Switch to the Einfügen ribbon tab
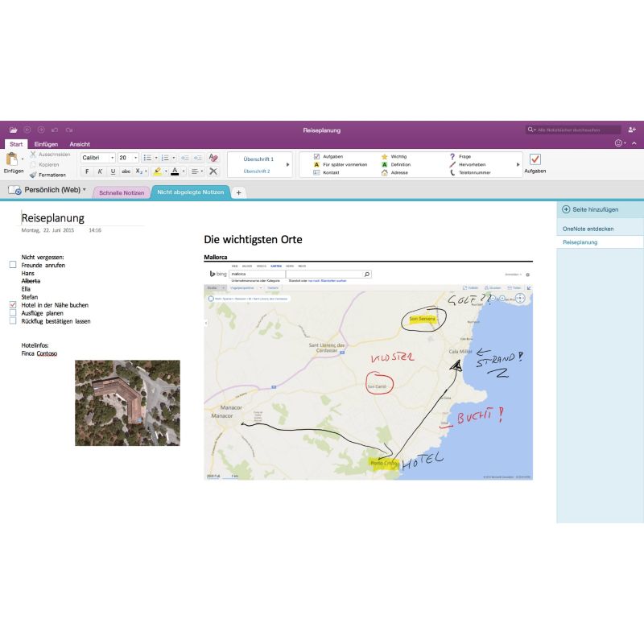 pyautogui.click(x=45, y=144)
